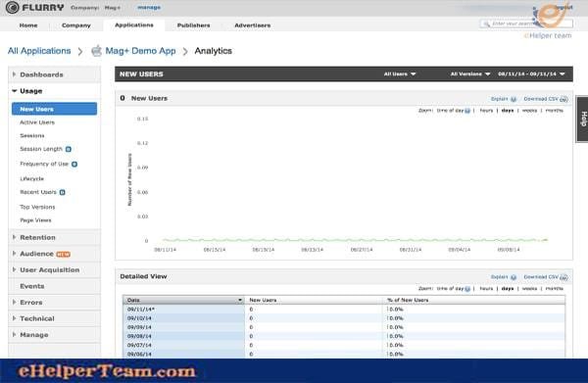
Task: Click the vertical Help side tab
Action: pos(583,119)
